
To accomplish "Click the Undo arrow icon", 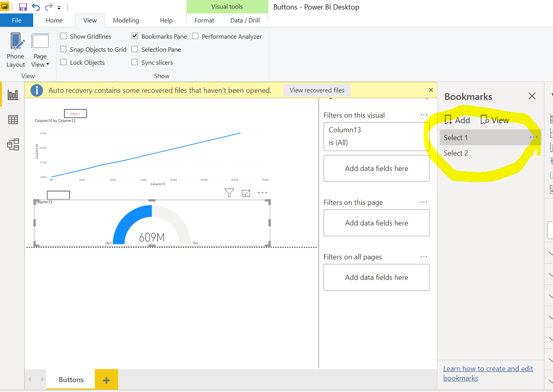I will pos(36,7).
